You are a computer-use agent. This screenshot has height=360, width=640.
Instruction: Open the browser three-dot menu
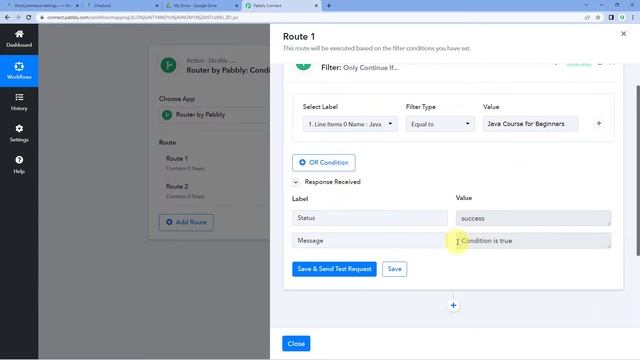point(633,18)
